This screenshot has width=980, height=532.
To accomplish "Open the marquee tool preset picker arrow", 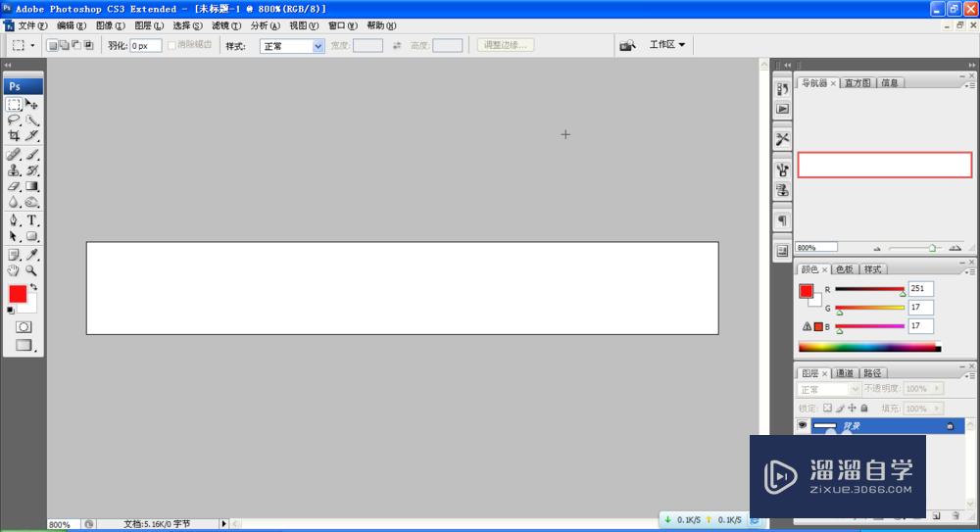I will point(32,46).
